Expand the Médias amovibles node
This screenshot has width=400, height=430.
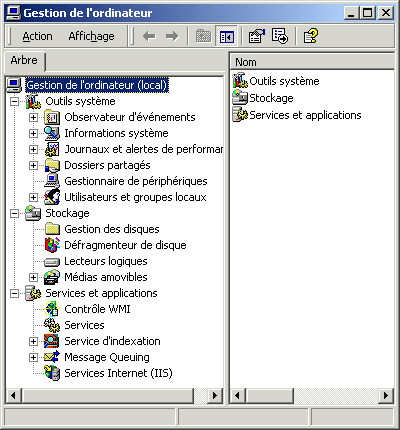pyautogui.click(x=33, y=277)
